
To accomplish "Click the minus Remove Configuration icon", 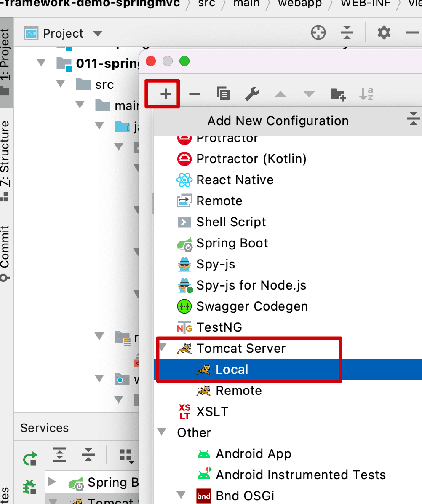I will [x=194, y=94].
